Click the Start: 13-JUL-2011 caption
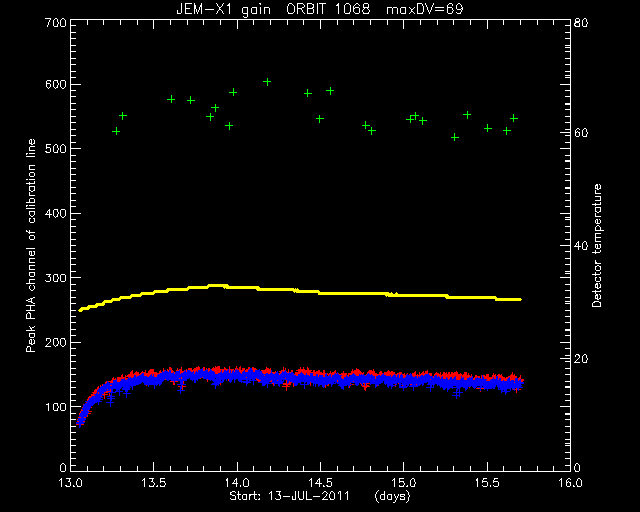The height and width of the screenshot is (512, 640). (289, 496)
